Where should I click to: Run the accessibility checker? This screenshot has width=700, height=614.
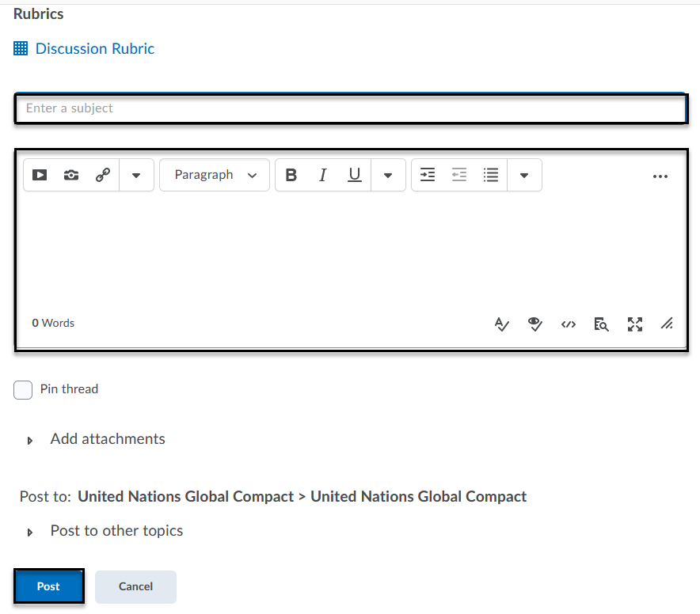click(535, 324)
